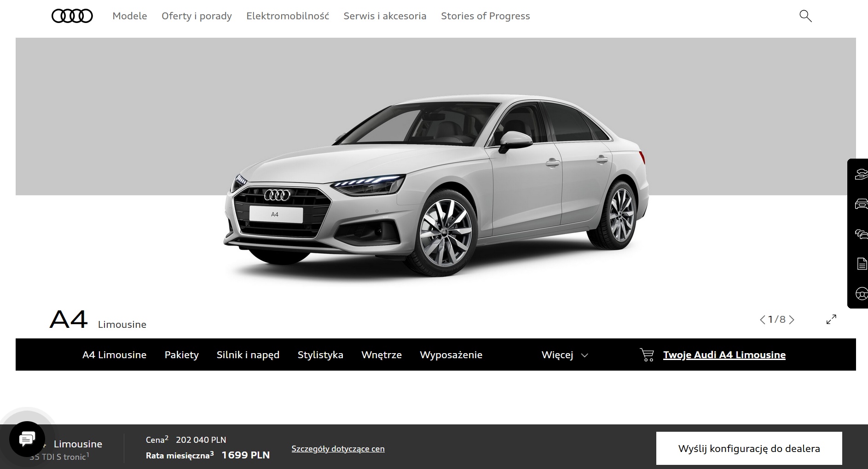Click the monthly rate 1699 PLN
The image size is (868, 469).
click(246, 455)
